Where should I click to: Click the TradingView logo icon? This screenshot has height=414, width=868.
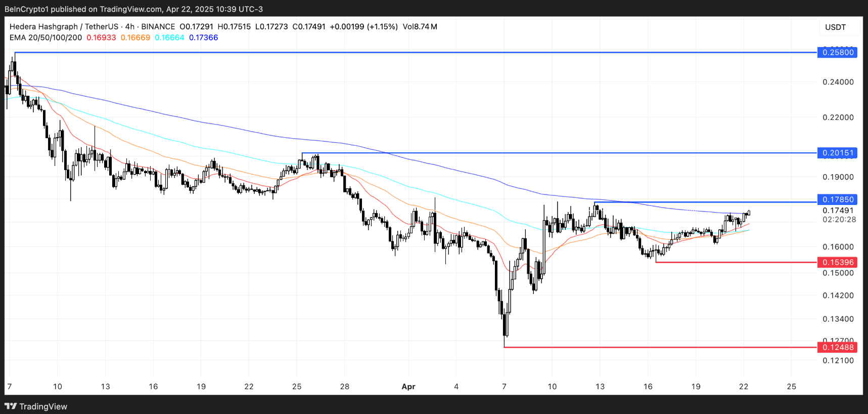(11, 406)
